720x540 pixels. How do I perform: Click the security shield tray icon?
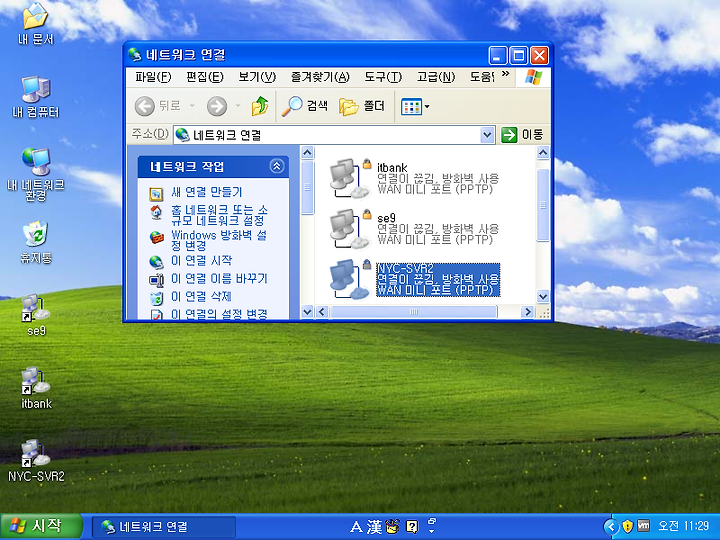point(627,526)
